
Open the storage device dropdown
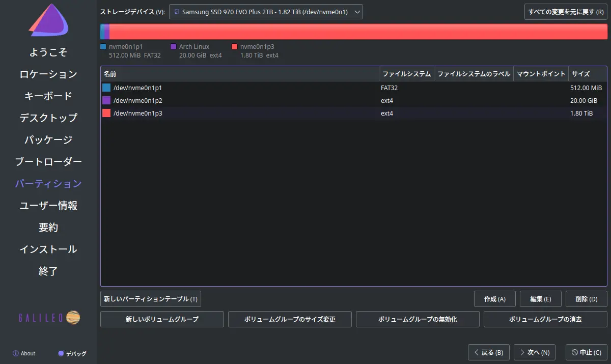(266, 12)
